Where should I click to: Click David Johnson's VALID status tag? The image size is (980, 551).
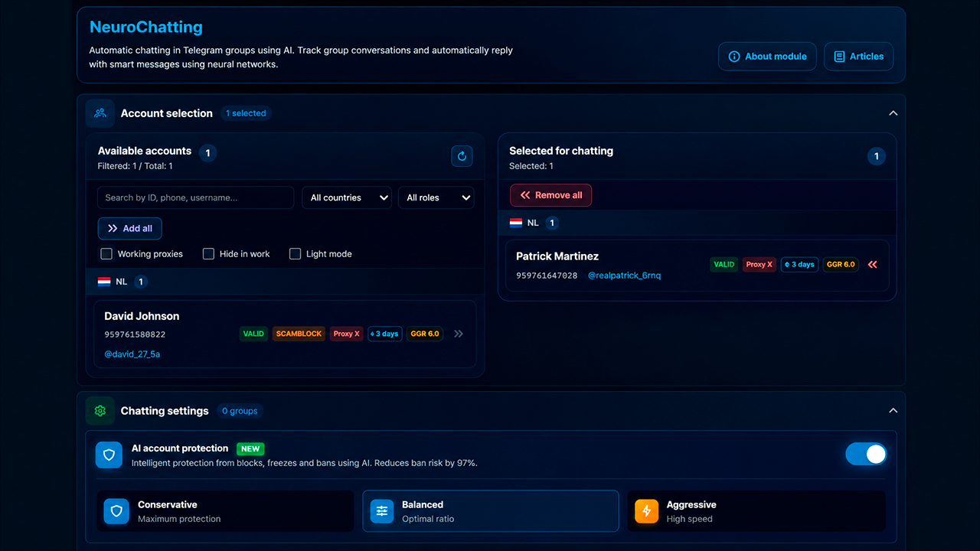(253, 334)
